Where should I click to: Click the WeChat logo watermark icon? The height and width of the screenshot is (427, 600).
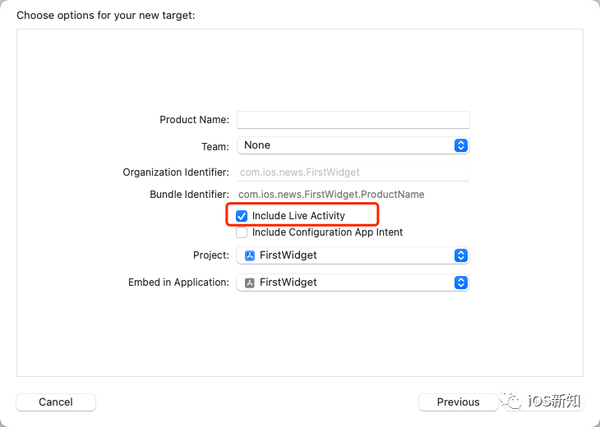pyautogui.click(x=512, y=401)
